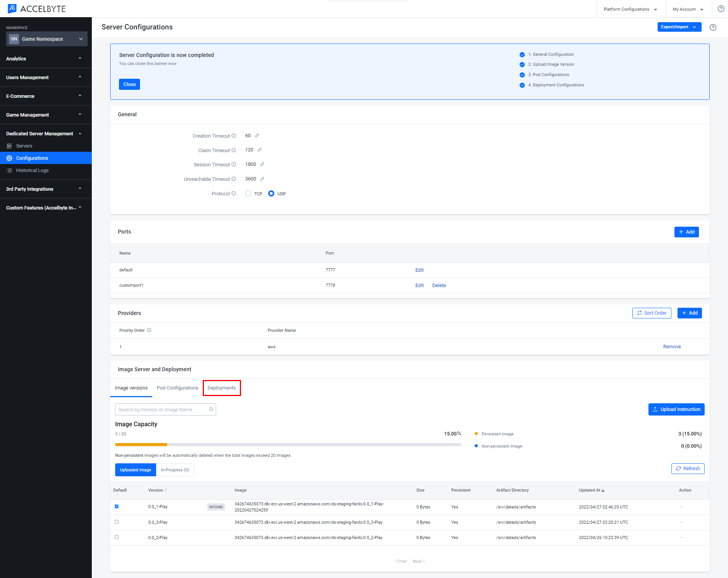Show Uploaded Image list
The image size is (728, 578).
point(135,470)
